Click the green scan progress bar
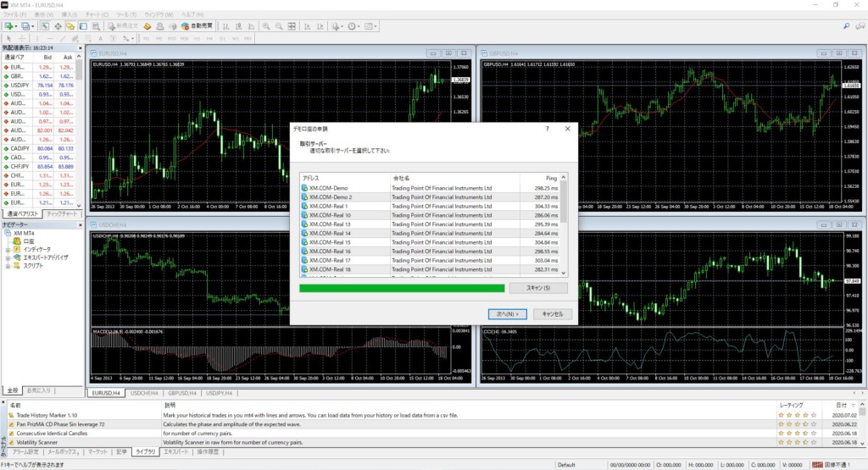Viewport: 868px width, 470px height. tap(402, 288)
